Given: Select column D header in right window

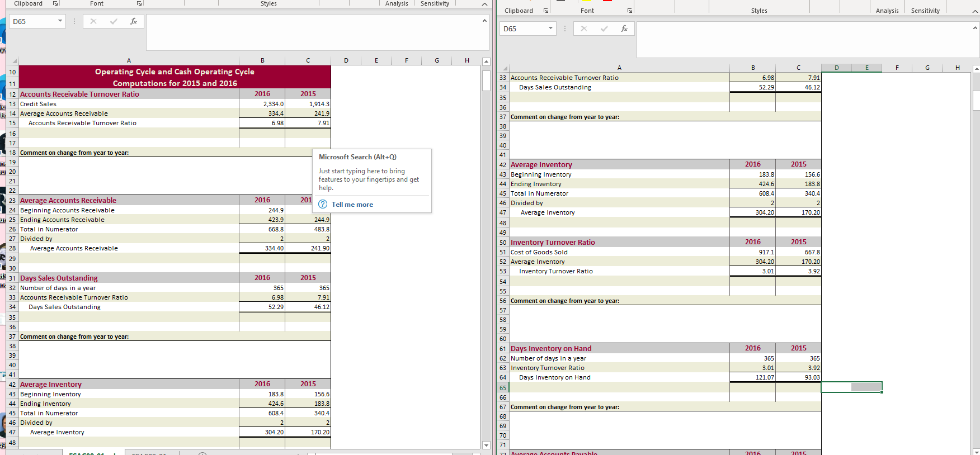Looking at the screenshot, I should click(x=837, y=68).
